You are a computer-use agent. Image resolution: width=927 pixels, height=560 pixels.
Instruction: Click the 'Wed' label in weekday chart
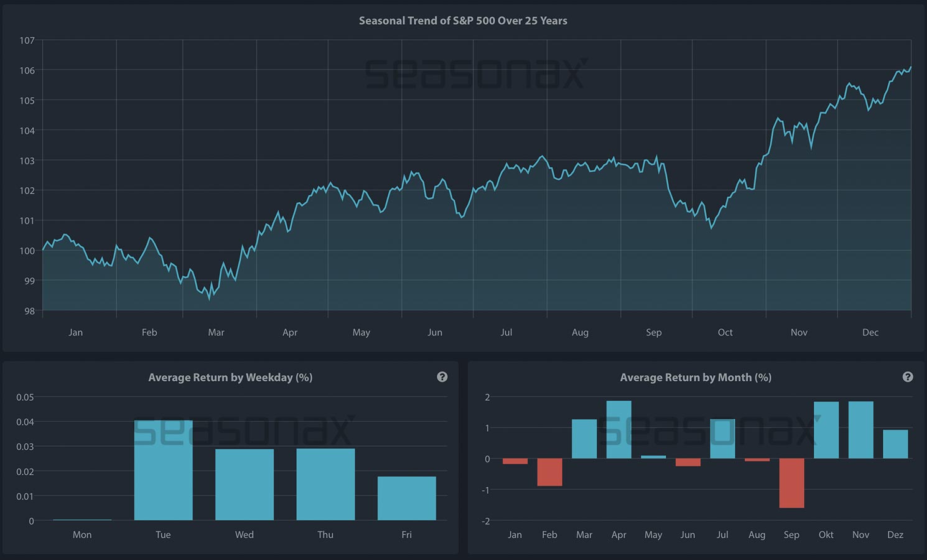coord(245,534)
